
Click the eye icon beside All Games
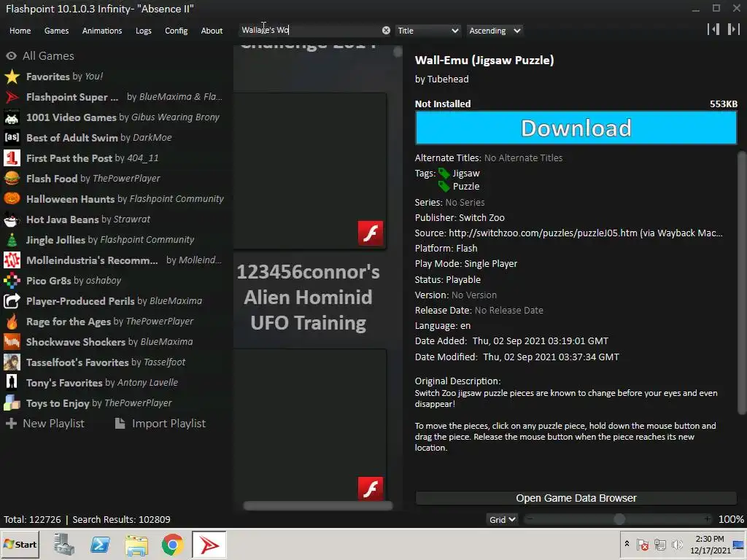(x=11, y=55)
